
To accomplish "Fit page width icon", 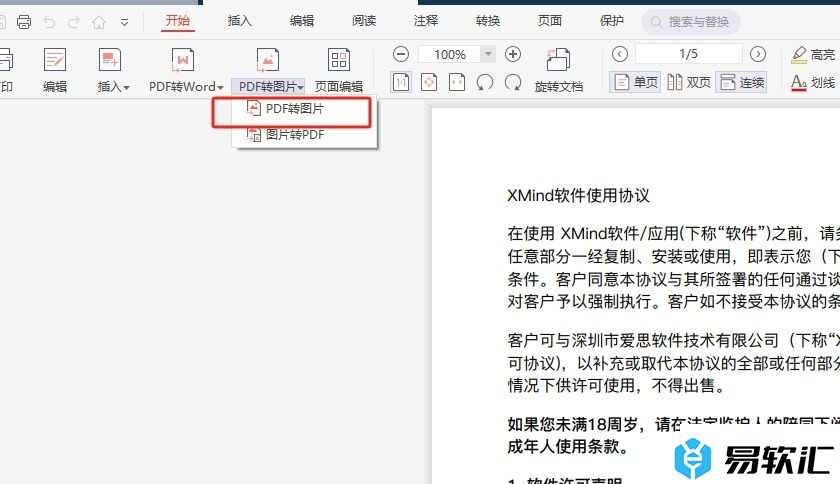I will point(456,83).
